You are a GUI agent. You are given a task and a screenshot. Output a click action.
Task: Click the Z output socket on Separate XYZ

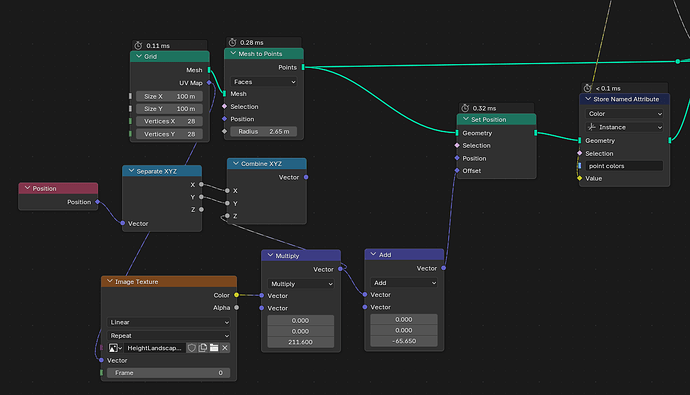(201, 209)
